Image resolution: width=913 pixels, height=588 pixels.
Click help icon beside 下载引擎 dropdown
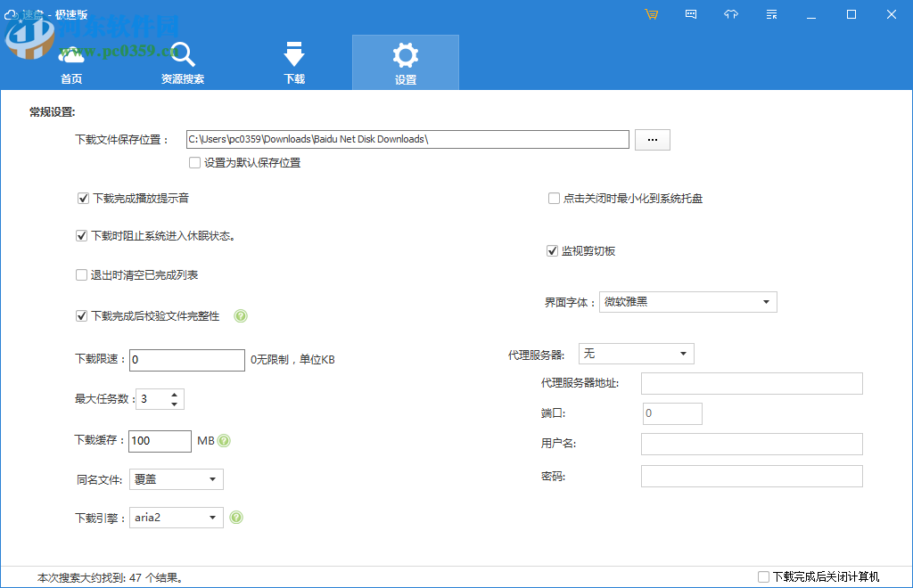(236, 518)
